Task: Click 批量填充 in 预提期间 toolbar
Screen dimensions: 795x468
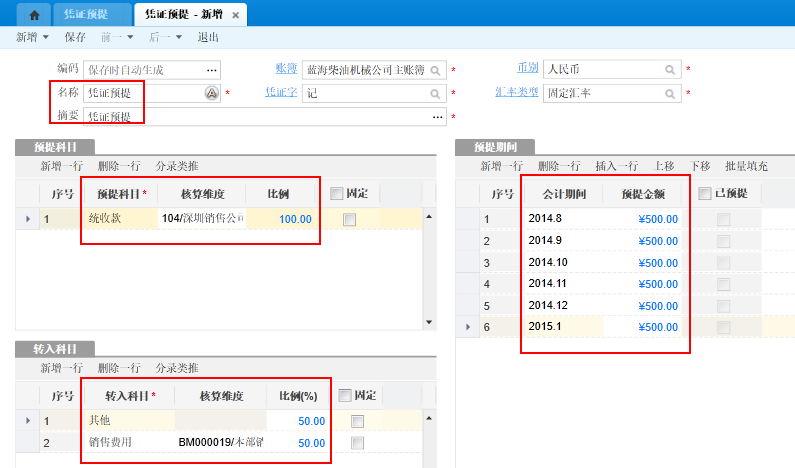Action: 746,166
